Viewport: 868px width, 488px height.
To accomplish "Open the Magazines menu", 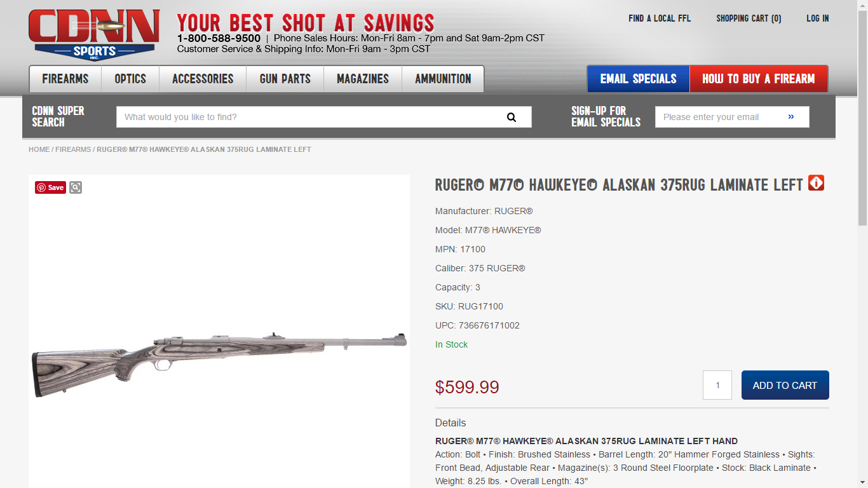I will coord(363,79).
